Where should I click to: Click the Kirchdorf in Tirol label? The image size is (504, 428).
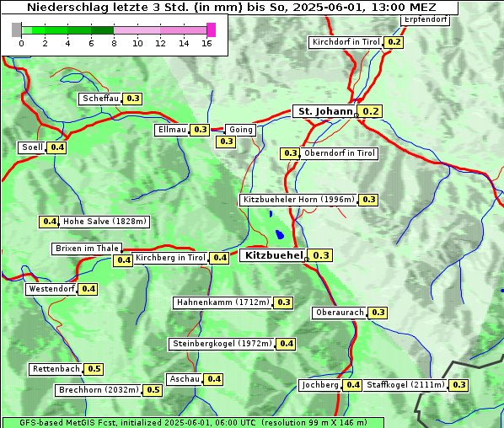[x=346, y=42]
